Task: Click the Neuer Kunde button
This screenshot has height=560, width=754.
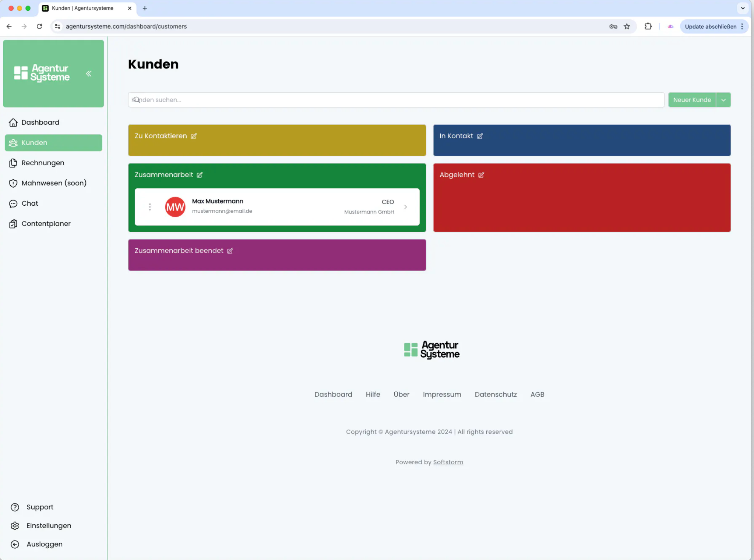Action: pos(692,99)
